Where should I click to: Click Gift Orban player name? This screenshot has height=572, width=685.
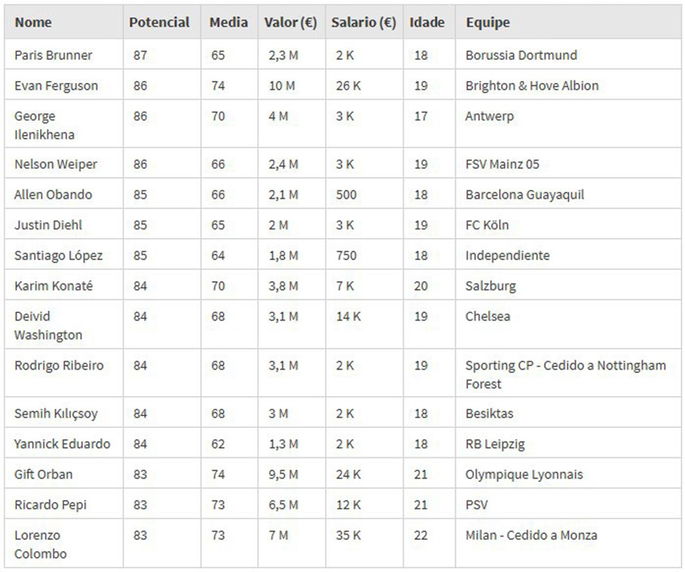click(43, 474)
